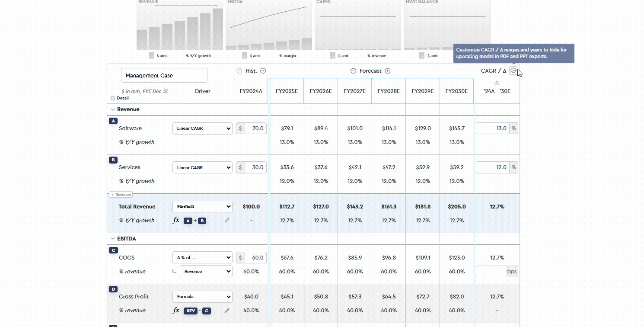This screenshot has width=644, height=327.
Task: Click '+ Revenue' to add a revenue line
Action: [x=121, y=194]
